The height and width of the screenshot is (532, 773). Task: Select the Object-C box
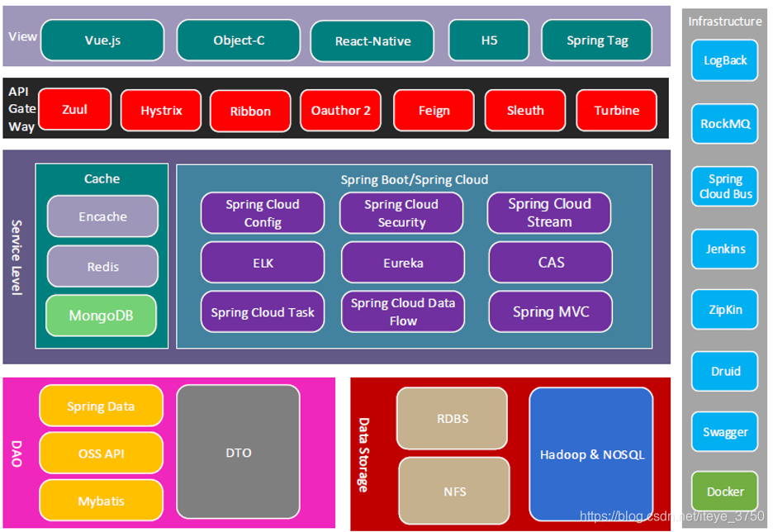coord(239,40)
